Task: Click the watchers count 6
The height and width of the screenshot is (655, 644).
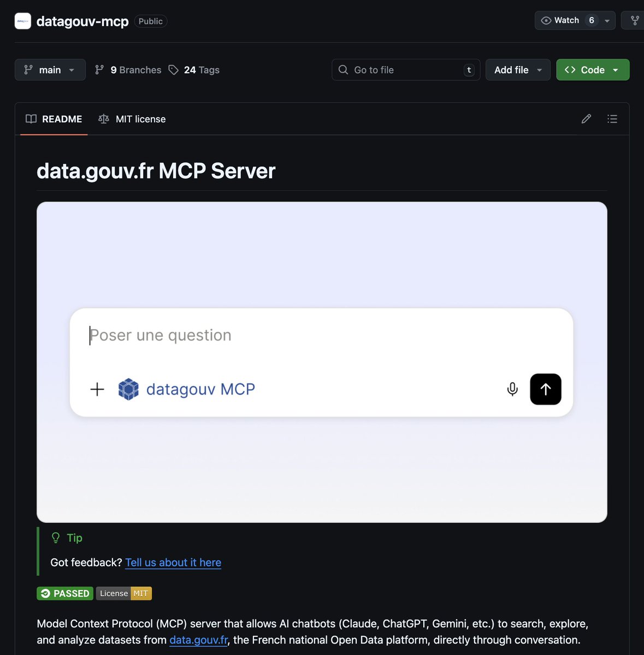Action: pos(592,20)
